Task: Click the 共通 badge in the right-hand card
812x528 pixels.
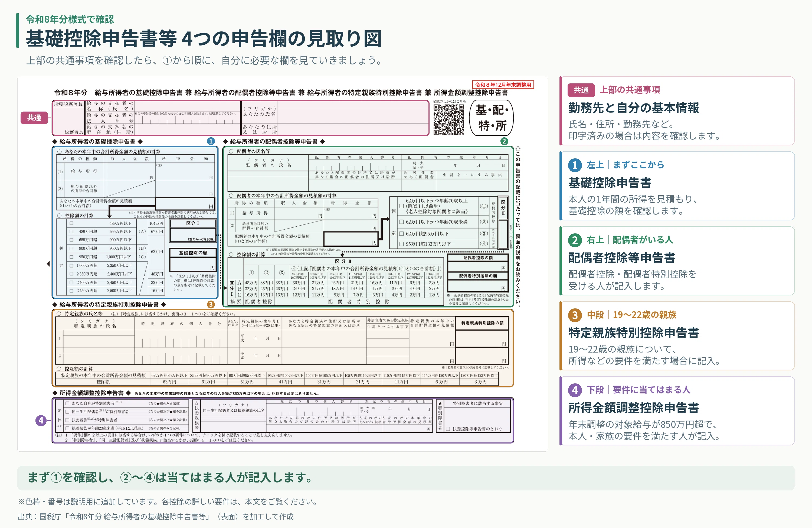Action: click(581, 90)
